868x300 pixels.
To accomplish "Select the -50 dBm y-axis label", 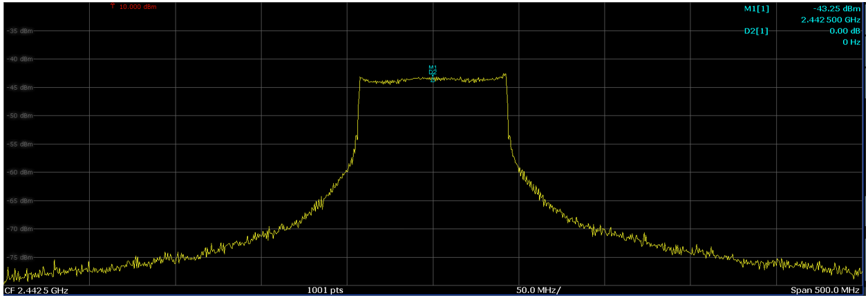I will tap(19, 116).
